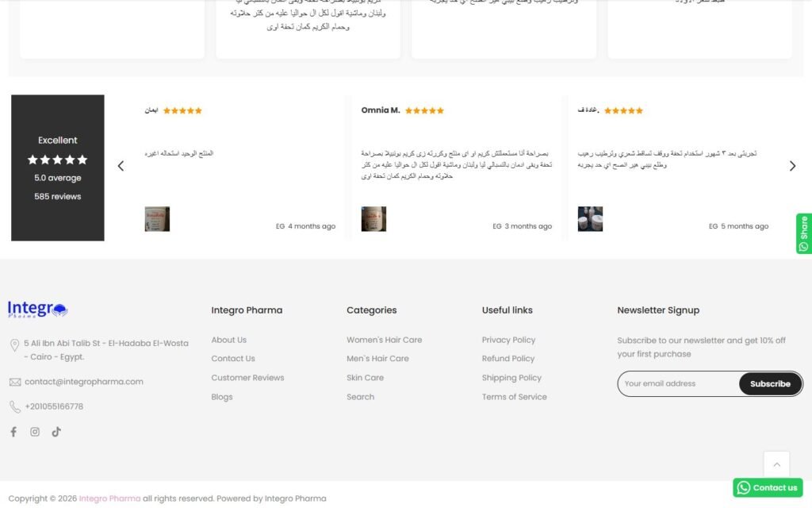Image resolution: width=812 pixels, height=508 pixels.
Task: Click the phone icon beside number
Action: point(15,407)
